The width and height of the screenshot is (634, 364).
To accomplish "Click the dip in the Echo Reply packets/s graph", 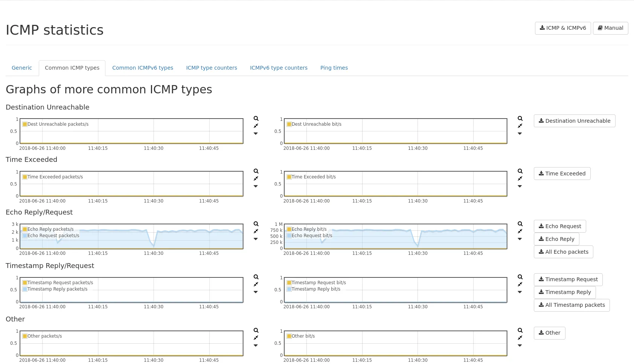I will click(154, 245).
